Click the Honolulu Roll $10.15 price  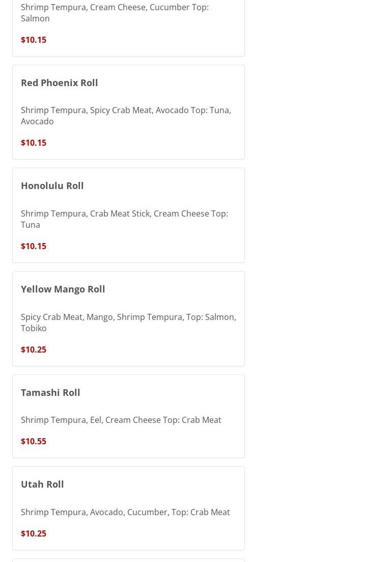[x=34, y=246]
